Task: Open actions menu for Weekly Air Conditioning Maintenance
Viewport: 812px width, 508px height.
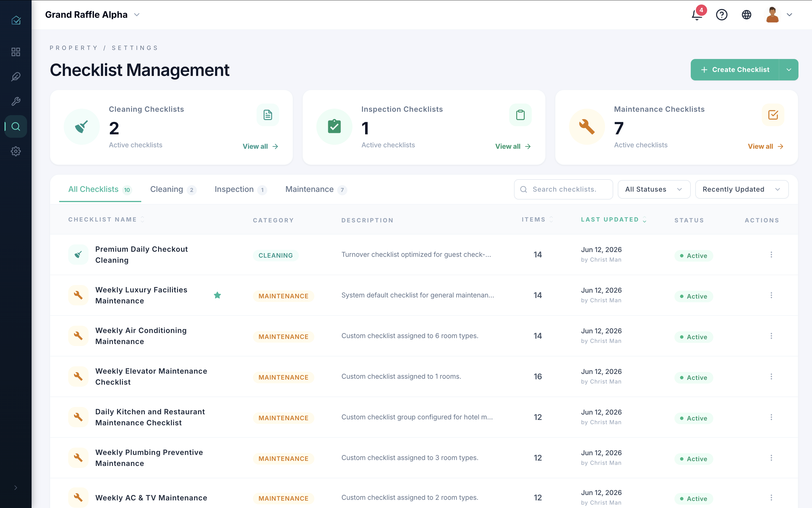Action: 771,336
